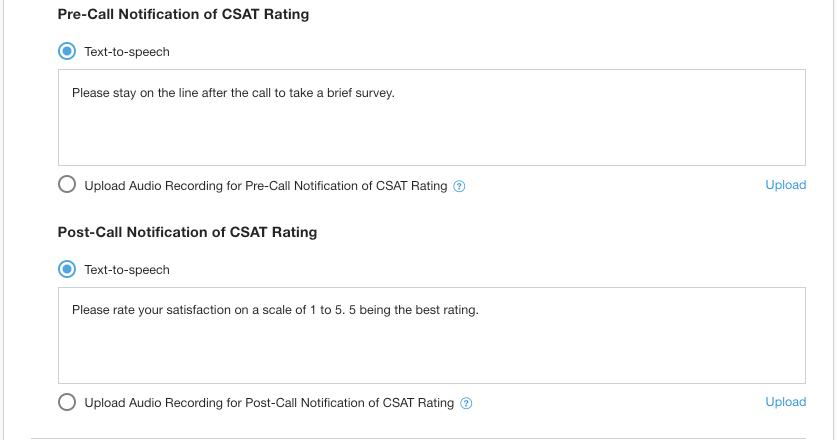Click 'Upload Audio Recording for Pre-Call Notification' label
The width and height of the screenshot is (837, 440).
265,186
